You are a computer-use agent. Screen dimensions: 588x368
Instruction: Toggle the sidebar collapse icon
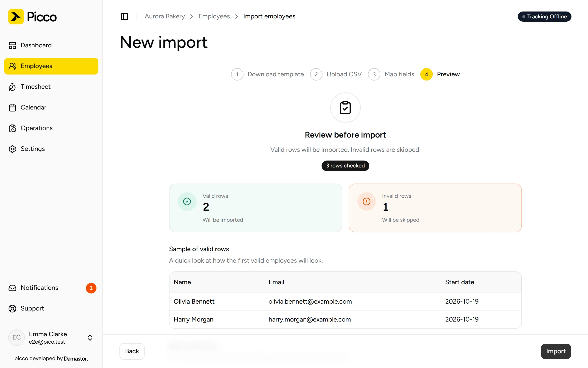[x=124, y=17]
